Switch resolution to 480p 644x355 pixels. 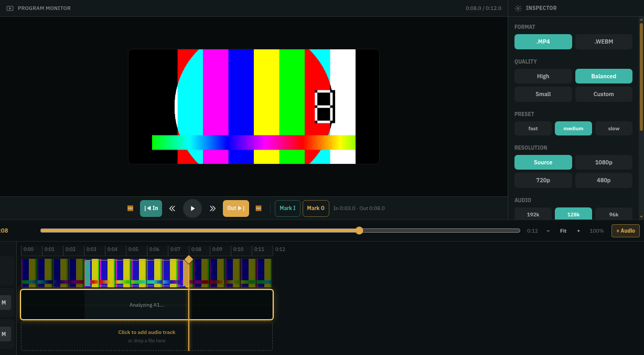[604, 181]
